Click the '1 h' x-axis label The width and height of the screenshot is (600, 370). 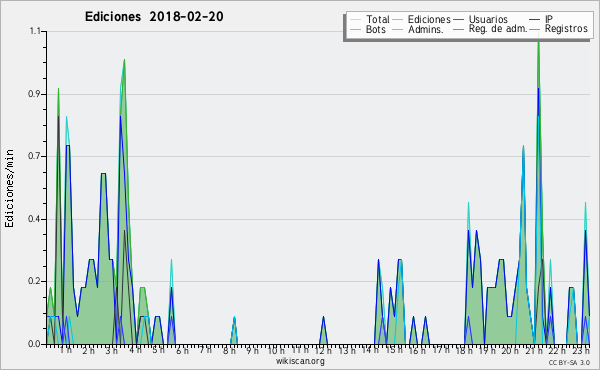pyautogui.click(x=65, y=350)
